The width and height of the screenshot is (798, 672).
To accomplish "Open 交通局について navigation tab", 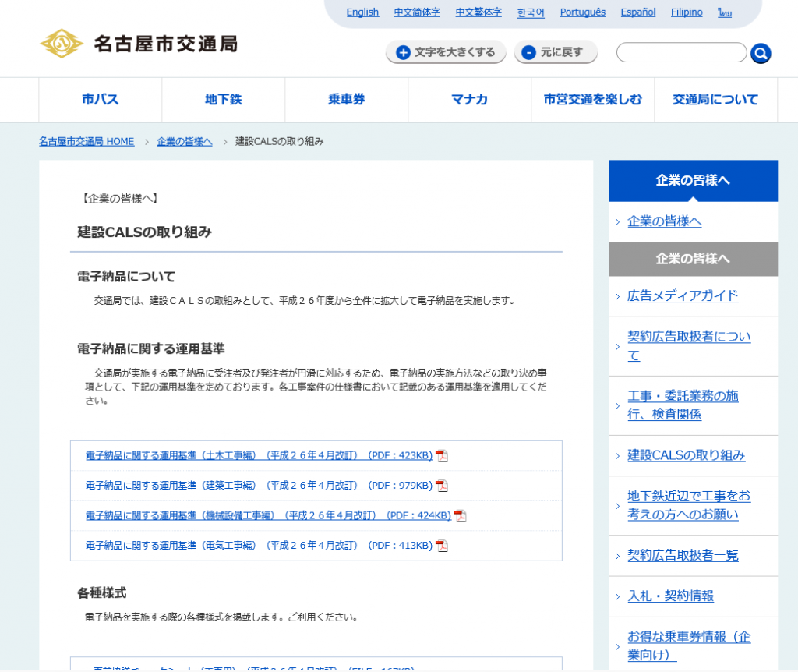I will pyautogui.click(x=715, y=100).
